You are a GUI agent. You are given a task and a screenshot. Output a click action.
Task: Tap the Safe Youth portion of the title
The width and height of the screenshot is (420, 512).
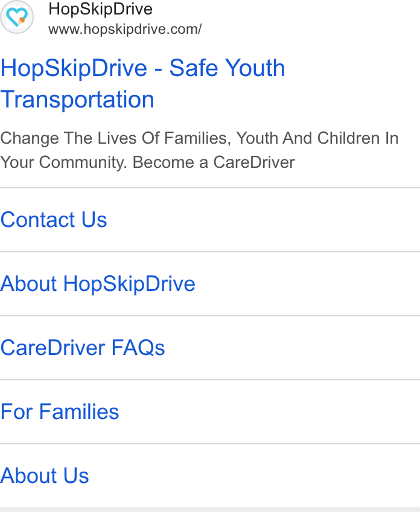point(227,68)
